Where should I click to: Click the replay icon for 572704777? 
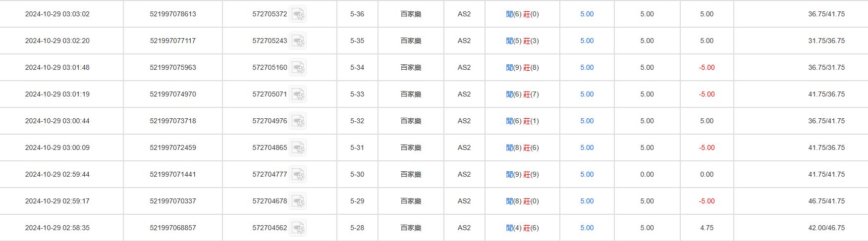point(298,175)
